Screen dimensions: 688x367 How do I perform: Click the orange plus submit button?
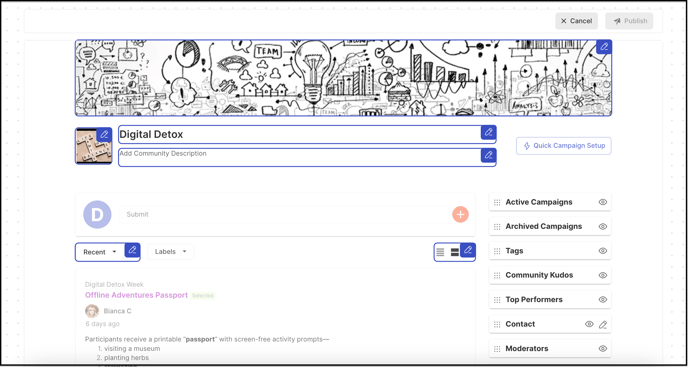coord(460,214)
